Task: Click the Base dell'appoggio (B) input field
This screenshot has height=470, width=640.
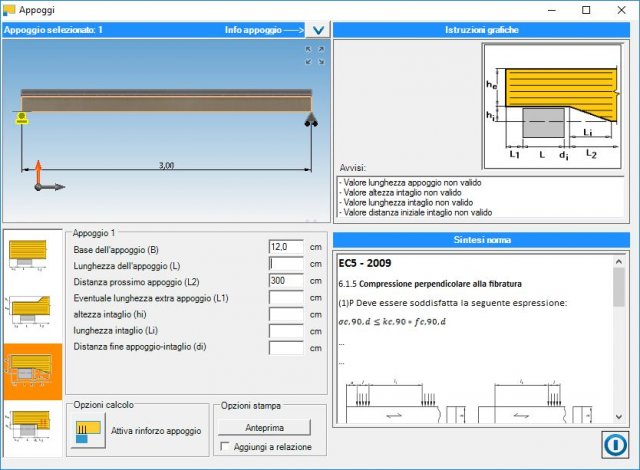Action: 286,247
